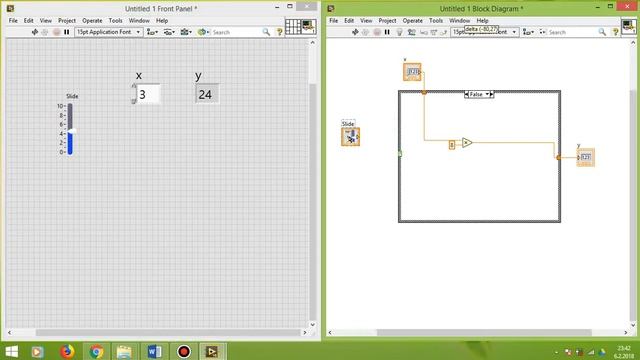Click the Block Diagram horizontal scrollbar

point(484,333)
